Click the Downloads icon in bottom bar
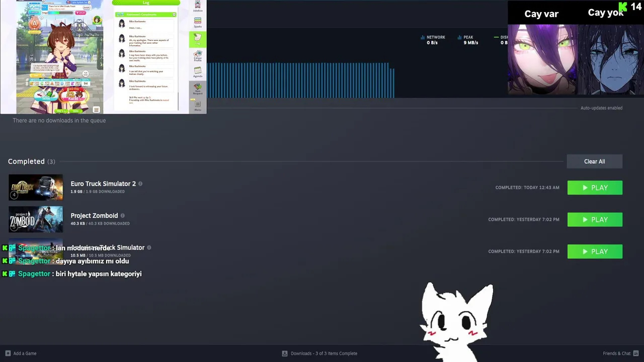This screenshot has height=362, width=644. [x=285, y=353]
